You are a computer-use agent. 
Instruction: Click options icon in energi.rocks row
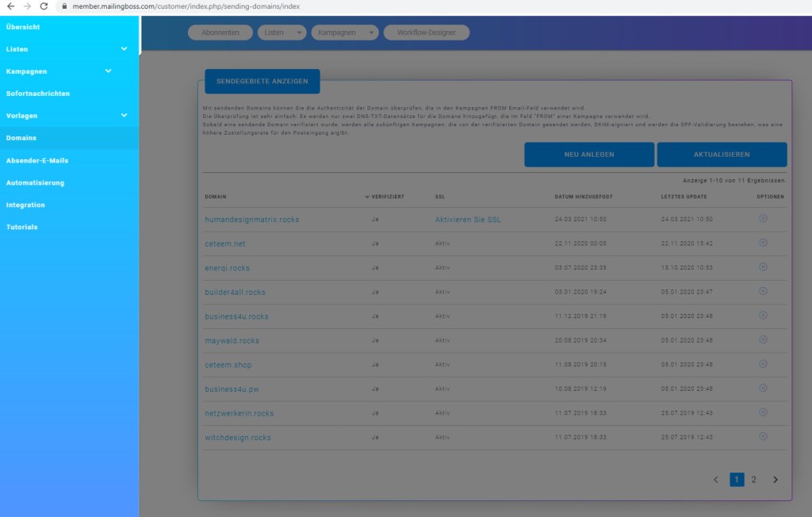coord(763,267)
